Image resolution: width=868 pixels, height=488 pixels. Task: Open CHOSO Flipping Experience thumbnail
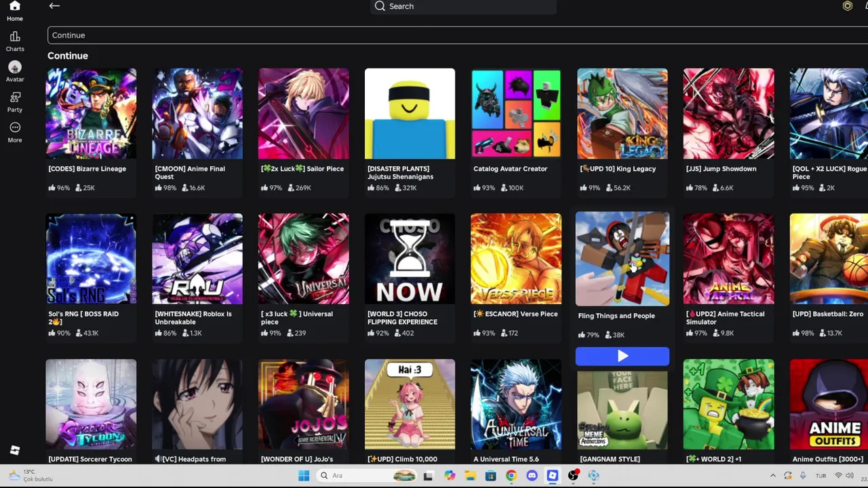pos(410,259)
